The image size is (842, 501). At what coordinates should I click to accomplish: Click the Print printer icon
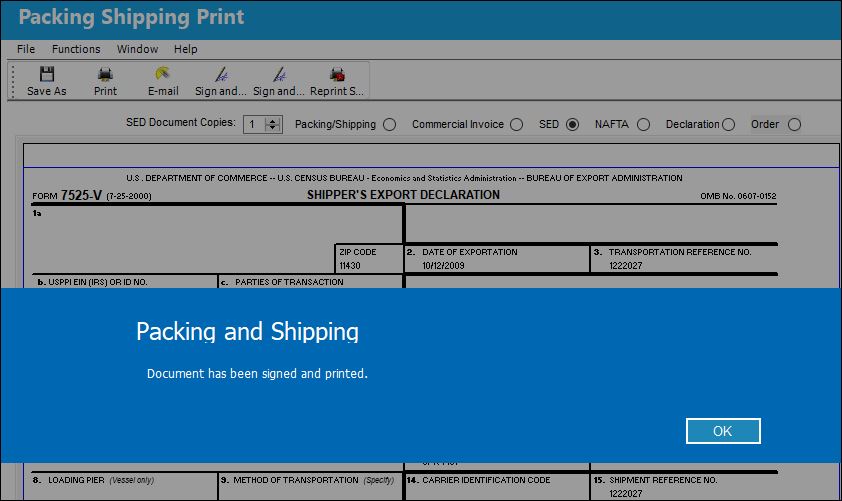(x=105, y=74)
